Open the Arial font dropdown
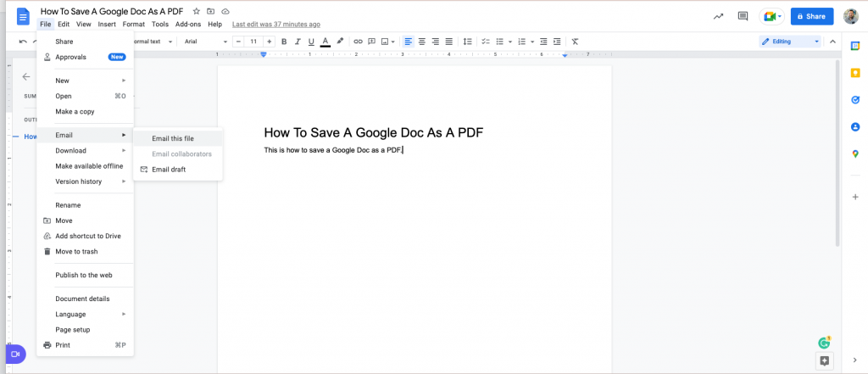The image size is (868, 374). 206,42
